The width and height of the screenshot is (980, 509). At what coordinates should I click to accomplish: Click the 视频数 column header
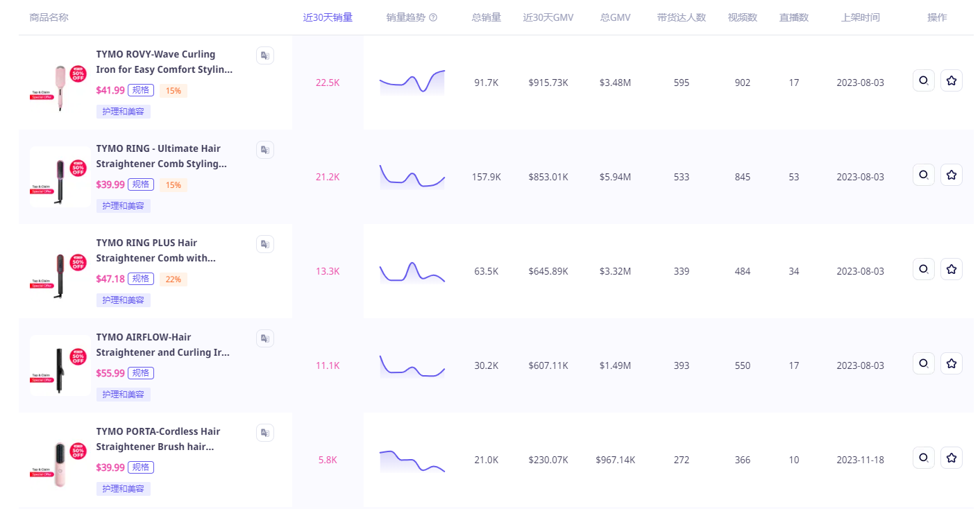point(743,17)
